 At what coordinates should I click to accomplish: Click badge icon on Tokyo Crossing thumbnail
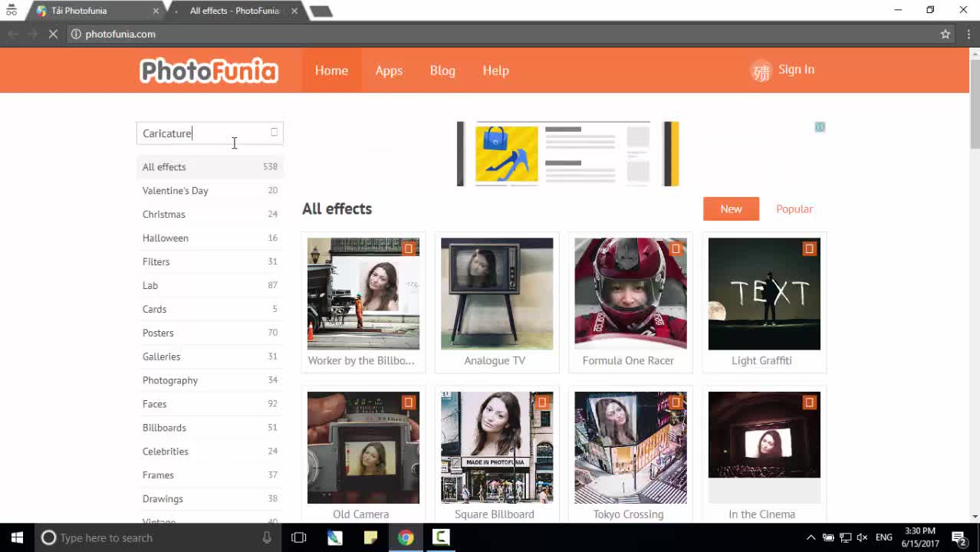(676, 402)
